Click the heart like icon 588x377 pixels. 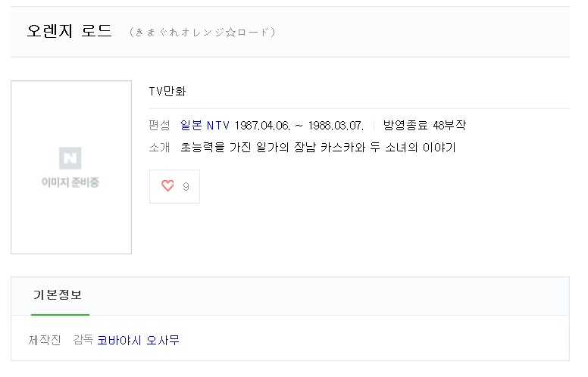point(167,186)
